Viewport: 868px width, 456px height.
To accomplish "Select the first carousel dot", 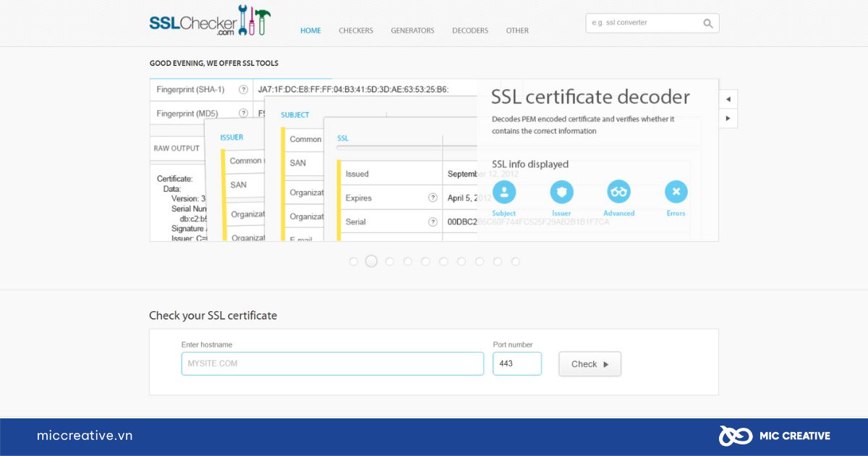I will coord(354,261).
